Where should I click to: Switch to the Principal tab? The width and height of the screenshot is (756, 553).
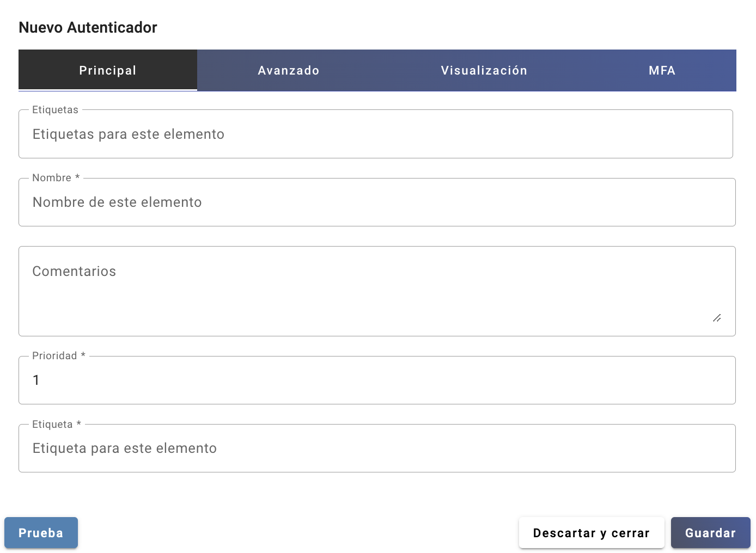(x=108, y=70)
